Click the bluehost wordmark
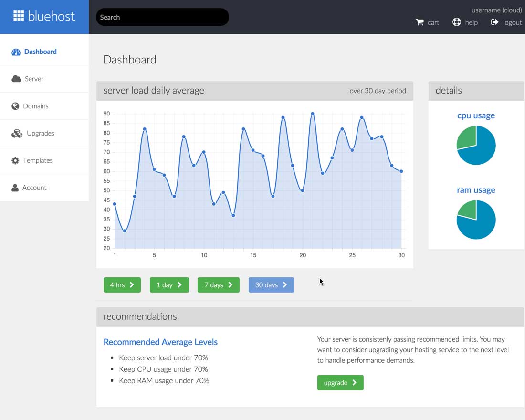Viewport: 525px width, 420px height. pyautogui.click(x=52, y=16)
